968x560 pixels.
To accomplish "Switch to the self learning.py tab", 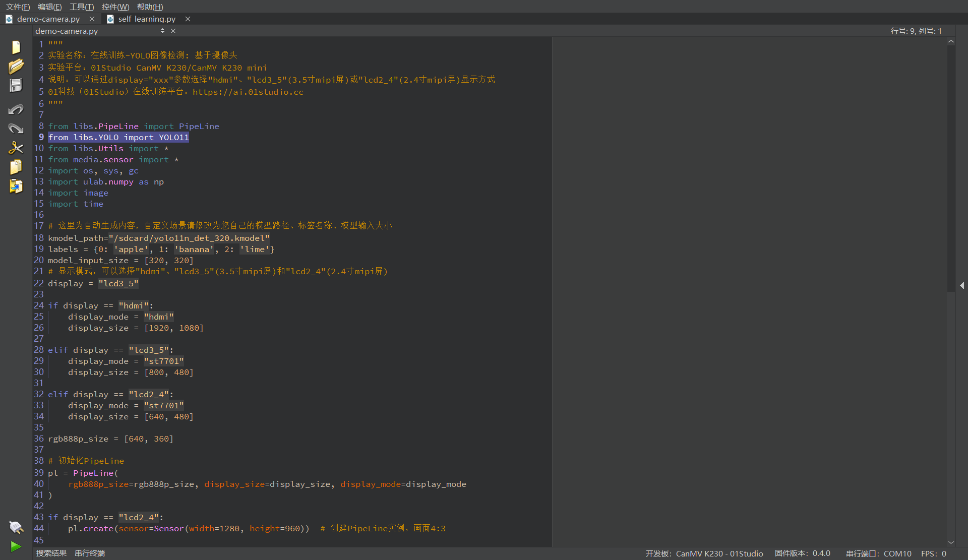I will (x=146, y=19).
